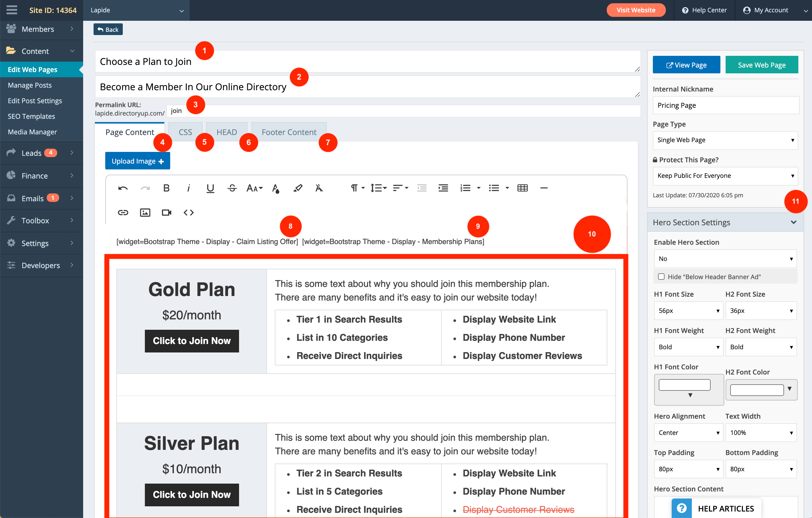This screenshot has width=812, height=518.
Task: Check Hide "Below Header Banner Ad"
Action: [x=661, y=276]
